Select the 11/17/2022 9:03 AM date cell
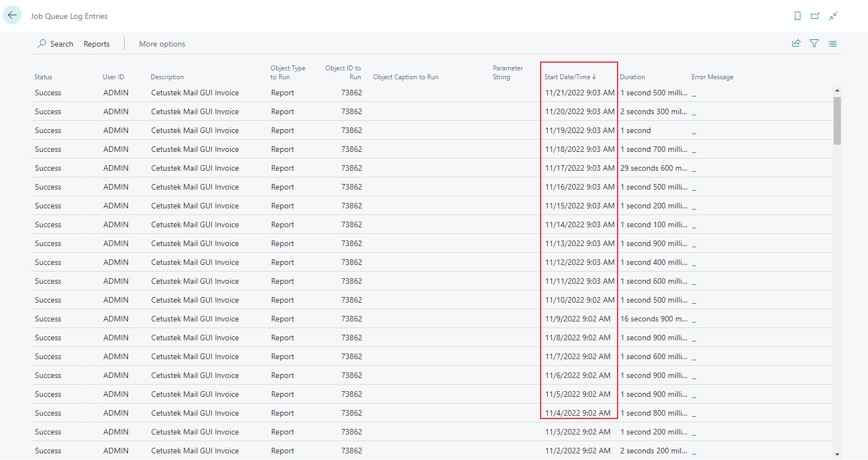 coord(580,168)
